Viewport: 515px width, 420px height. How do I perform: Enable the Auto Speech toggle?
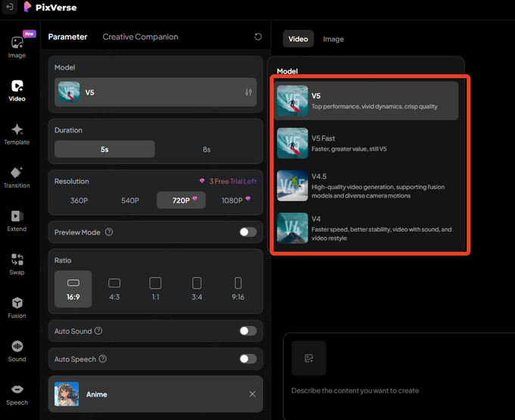pos(248,359)
